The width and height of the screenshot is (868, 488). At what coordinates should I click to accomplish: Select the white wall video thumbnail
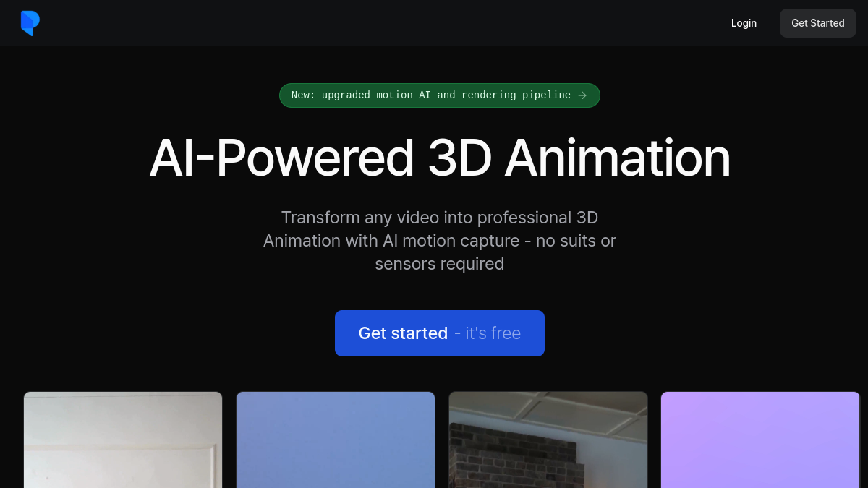[x=123, y=440]
